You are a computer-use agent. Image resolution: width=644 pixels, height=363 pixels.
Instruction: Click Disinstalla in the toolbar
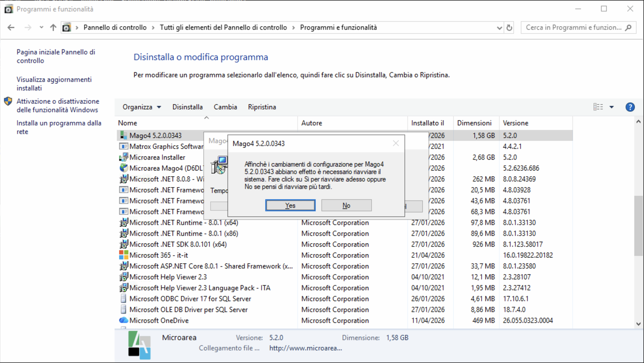pyautogui.click(x=187, y=107)
